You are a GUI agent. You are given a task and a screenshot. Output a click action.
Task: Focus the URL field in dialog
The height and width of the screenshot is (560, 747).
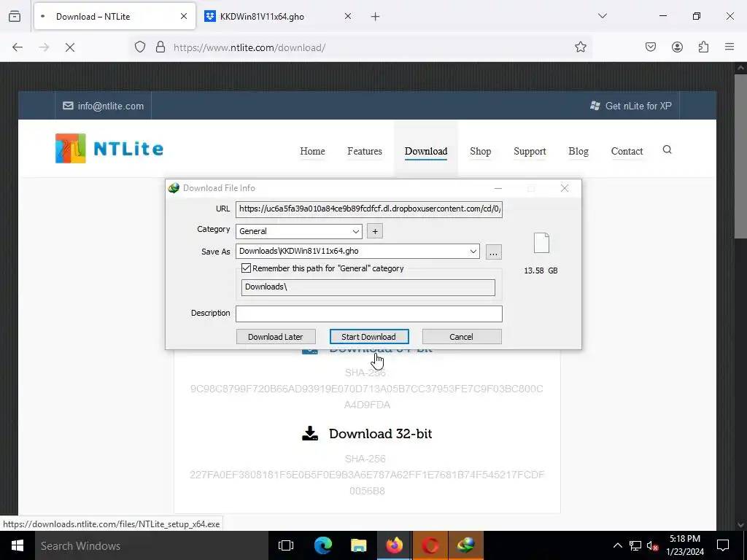(x=368, y=209)
